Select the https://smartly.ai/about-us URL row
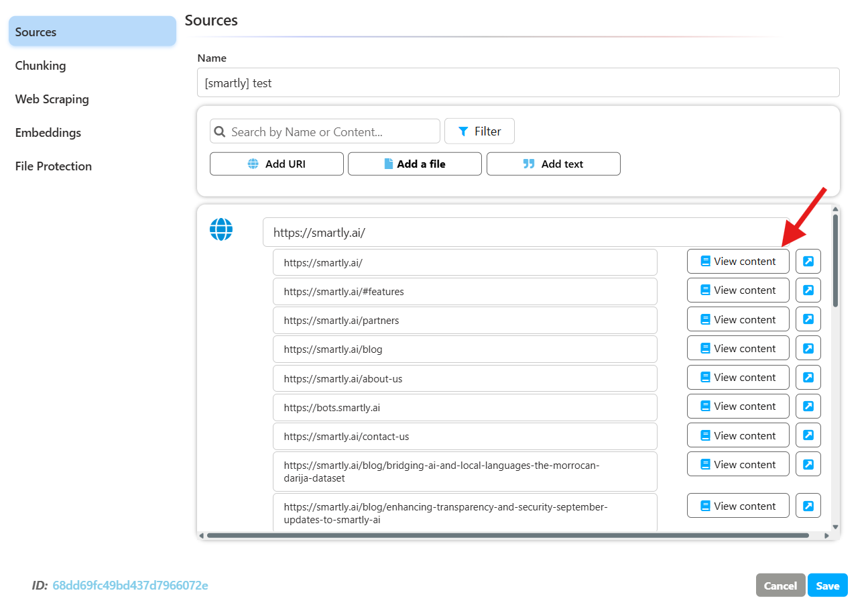 [x=465, y=378]
